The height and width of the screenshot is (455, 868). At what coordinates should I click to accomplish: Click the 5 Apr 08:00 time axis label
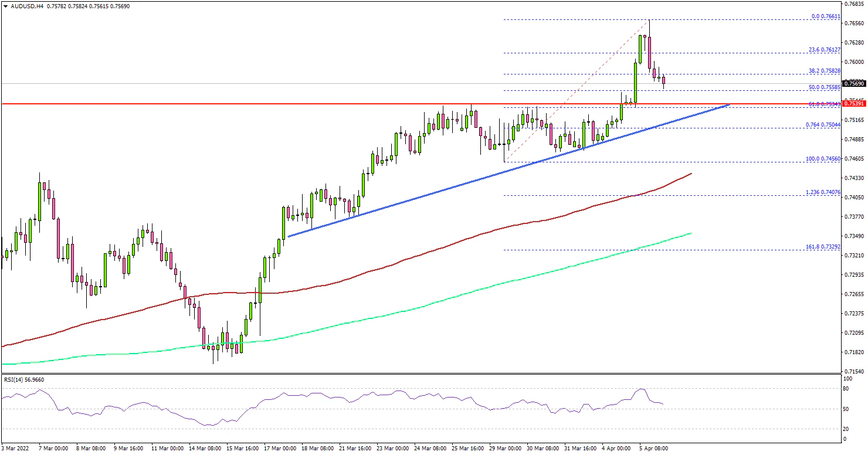tap(652, 449)
